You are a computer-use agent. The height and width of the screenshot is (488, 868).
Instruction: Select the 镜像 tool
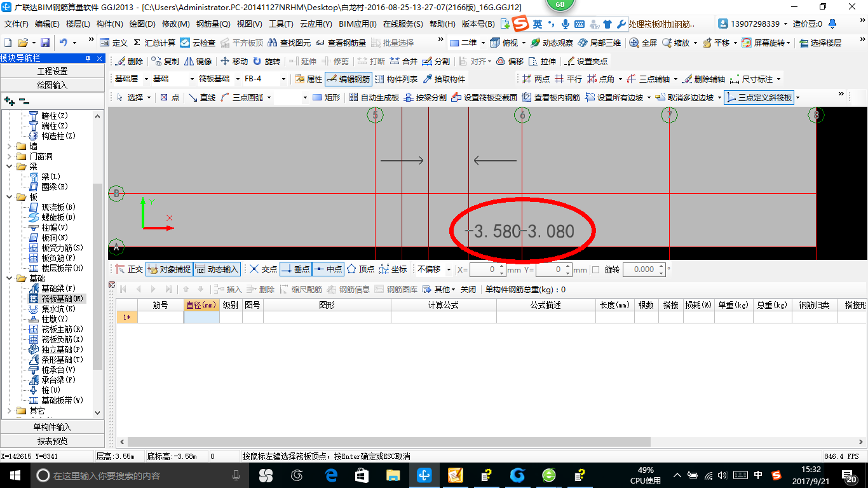coord(198,62)
